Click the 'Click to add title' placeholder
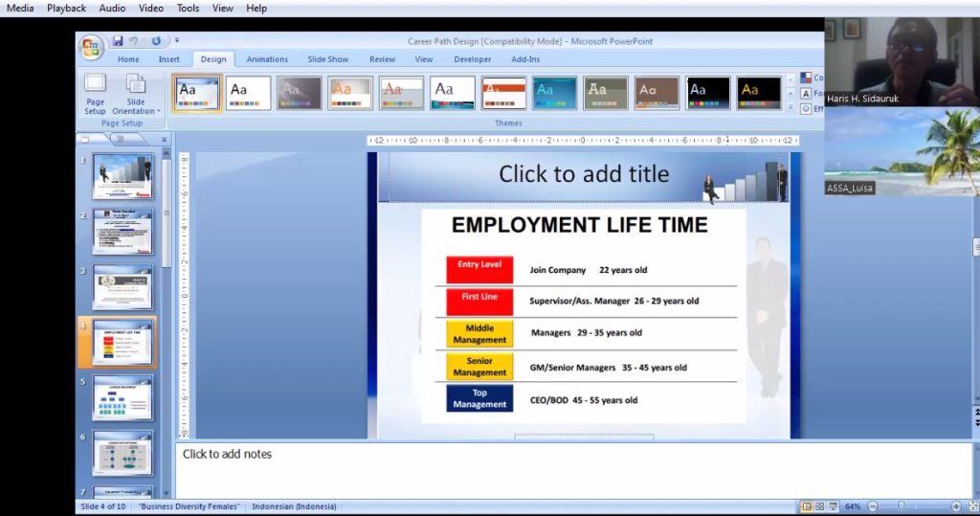The image size is (980, 516). (583, 174)
